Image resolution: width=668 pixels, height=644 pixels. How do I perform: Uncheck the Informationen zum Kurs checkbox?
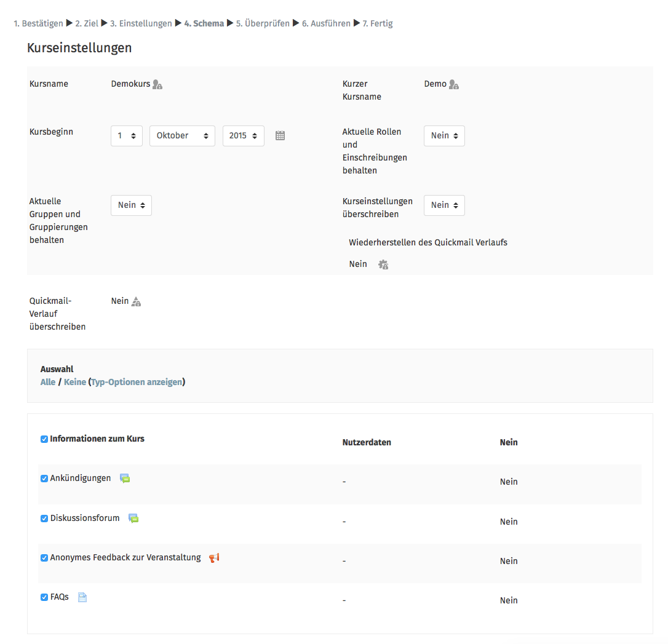(44, 439)
